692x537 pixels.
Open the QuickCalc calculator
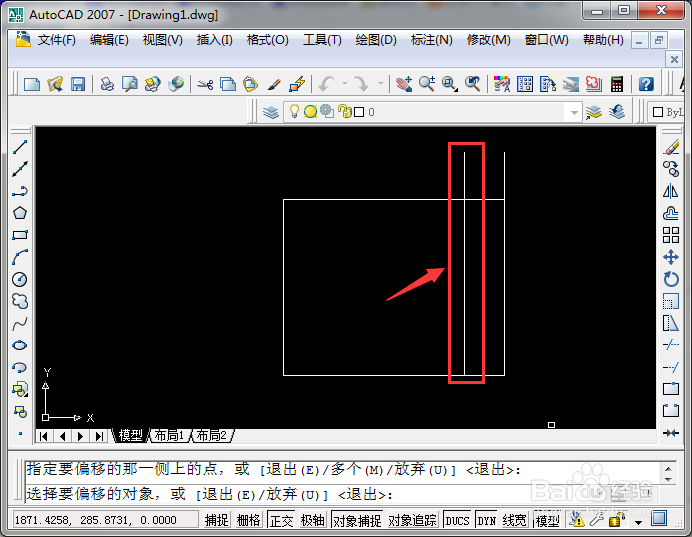617,84
